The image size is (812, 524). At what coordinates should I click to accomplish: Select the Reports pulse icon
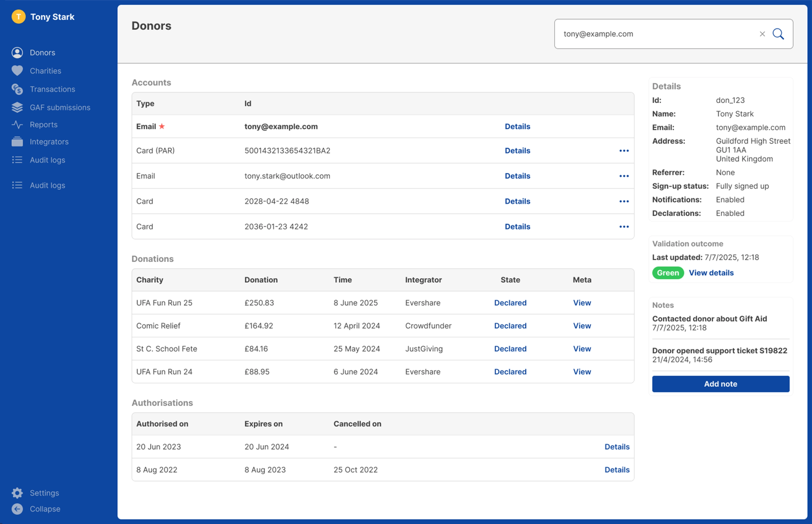click(18, 125)
